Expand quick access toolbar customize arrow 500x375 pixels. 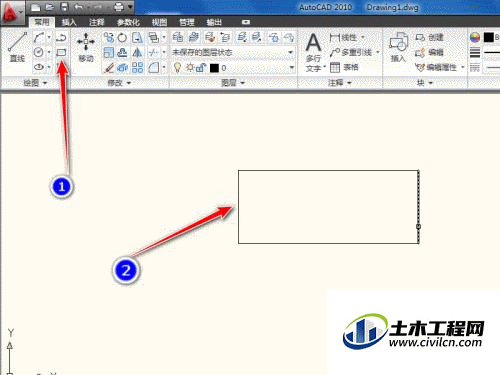pos(130,7)
